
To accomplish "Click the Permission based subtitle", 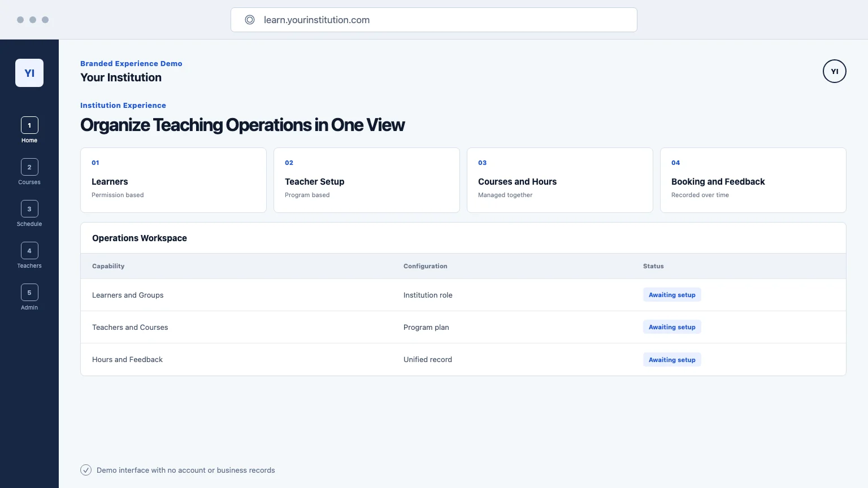I will click(x=118, y=195).
